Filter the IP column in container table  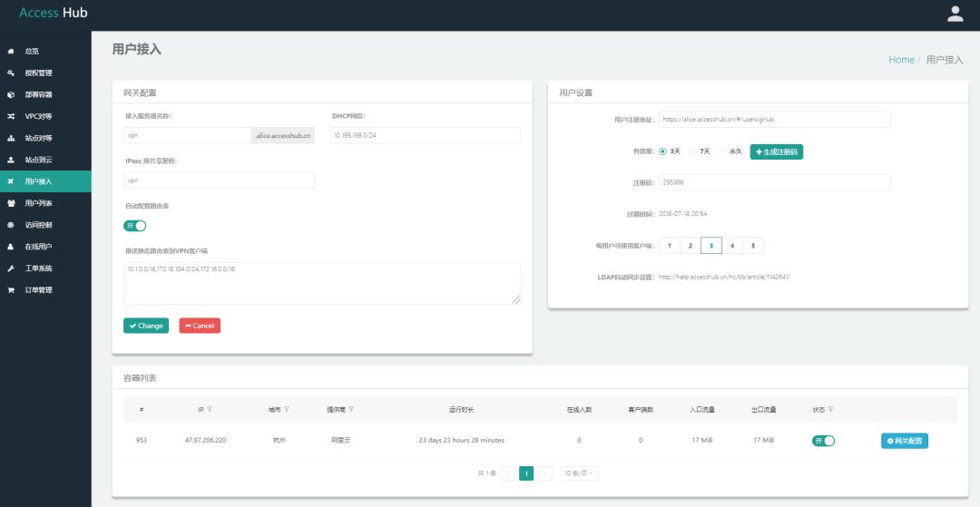pyautogui.click(x=210, y=410)
